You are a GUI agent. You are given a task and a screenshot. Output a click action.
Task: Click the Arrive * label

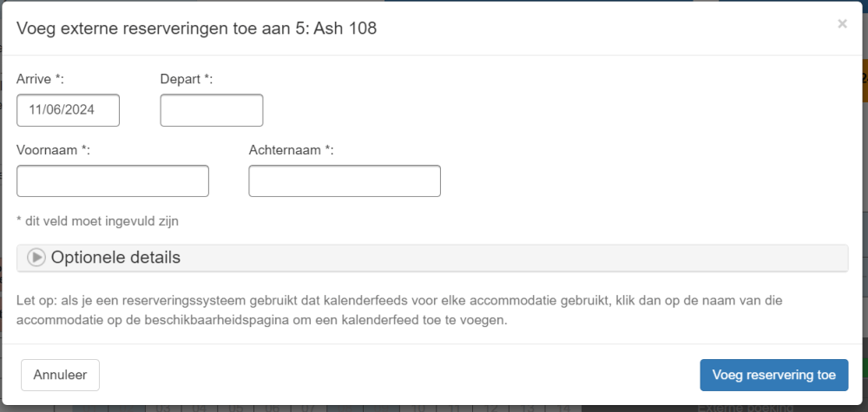(x=41, y=79)
